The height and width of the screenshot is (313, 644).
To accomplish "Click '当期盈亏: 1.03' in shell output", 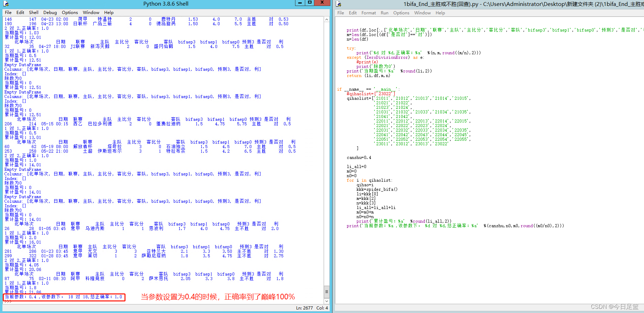I will [x=22, y=33].
